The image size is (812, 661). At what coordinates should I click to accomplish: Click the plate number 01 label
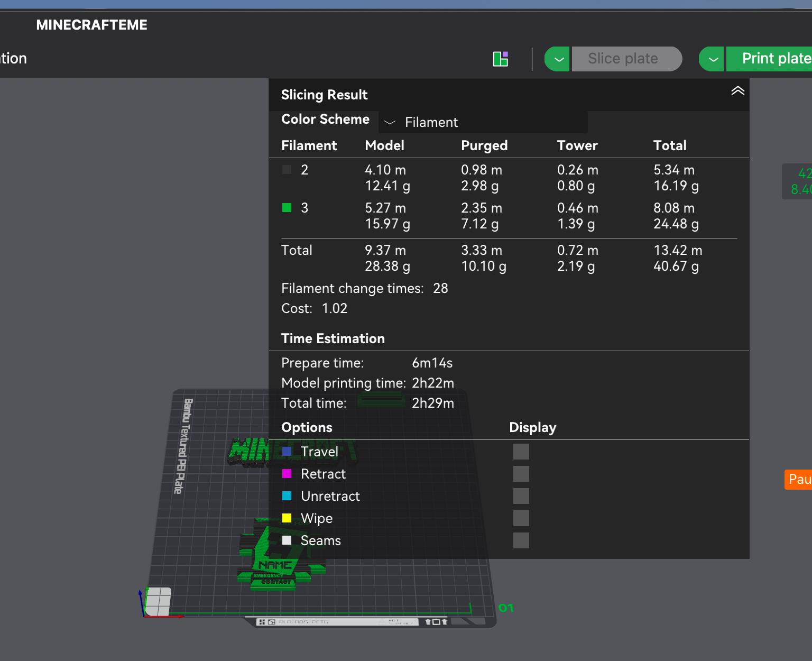[x=506, y=608]
